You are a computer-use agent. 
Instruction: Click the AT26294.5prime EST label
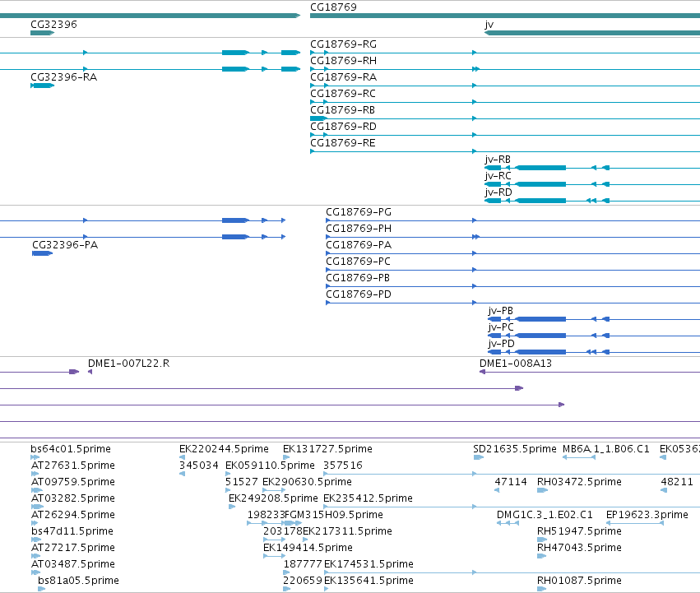[x=73, y=516]
